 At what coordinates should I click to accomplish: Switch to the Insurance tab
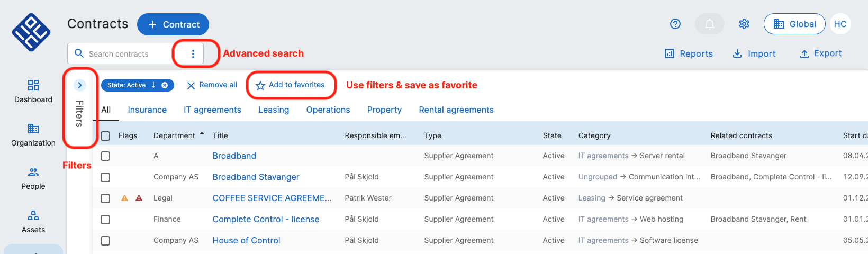coord(147,110)
